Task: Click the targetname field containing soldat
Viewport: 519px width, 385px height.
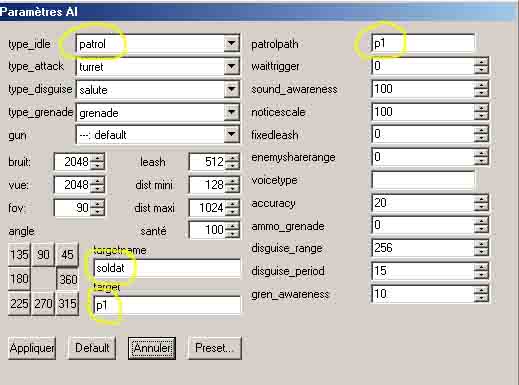Action: pos(167,268)
